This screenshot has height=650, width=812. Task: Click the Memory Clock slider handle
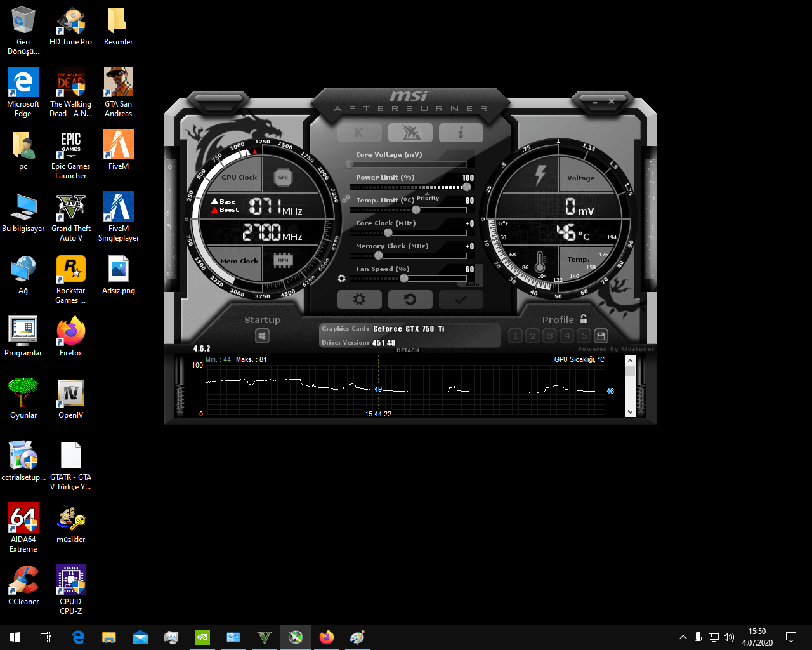[x=379, y=255]
